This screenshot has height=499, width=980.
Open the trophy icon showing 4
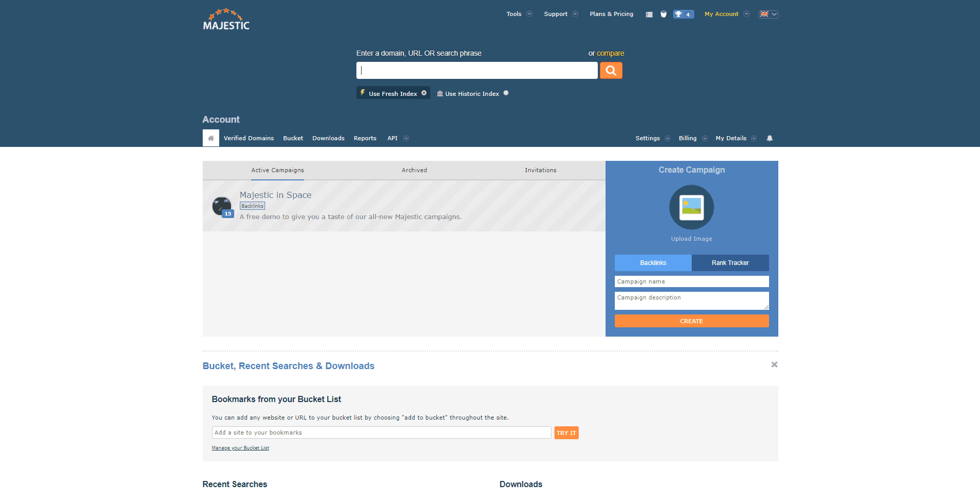(683, 14)
